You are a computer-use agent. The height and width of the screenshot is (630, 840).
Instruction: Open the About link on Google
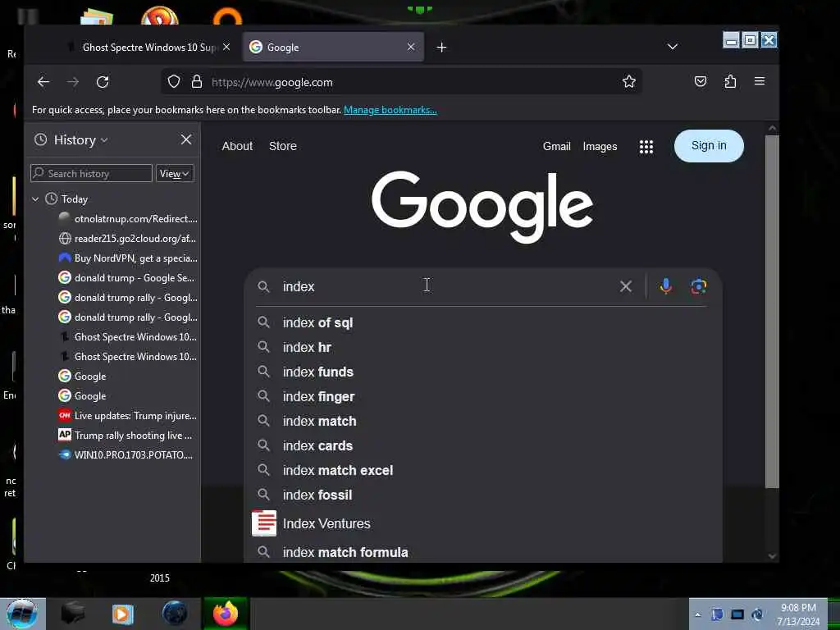coord(237,146)
